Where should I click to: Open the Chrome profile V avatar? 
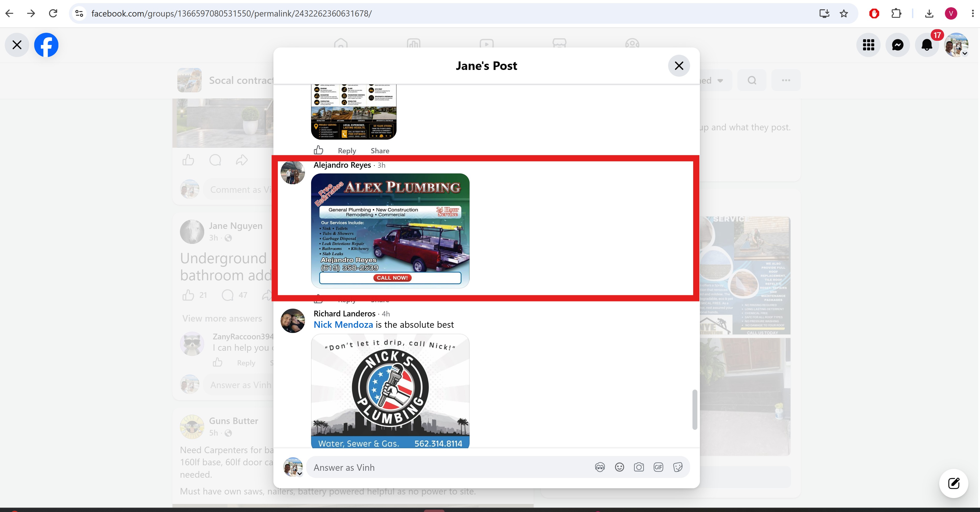click(951, 14)
